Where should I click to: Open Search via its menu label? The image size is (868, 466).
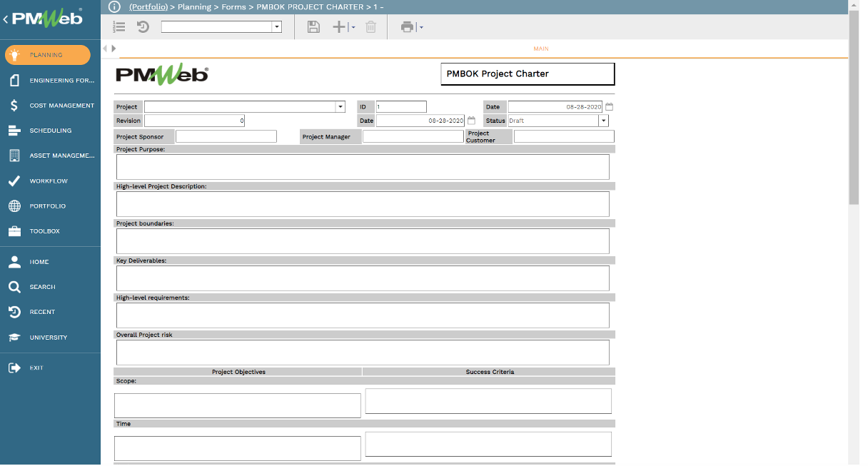(42, 287)
